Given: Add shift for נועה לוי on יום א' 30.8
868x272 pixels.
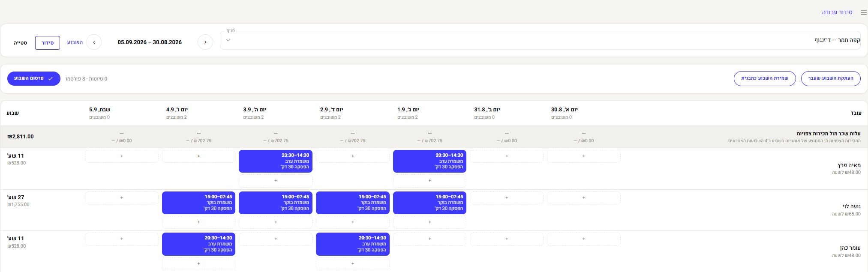Looking at the screenshot, I should pos(584,198).
